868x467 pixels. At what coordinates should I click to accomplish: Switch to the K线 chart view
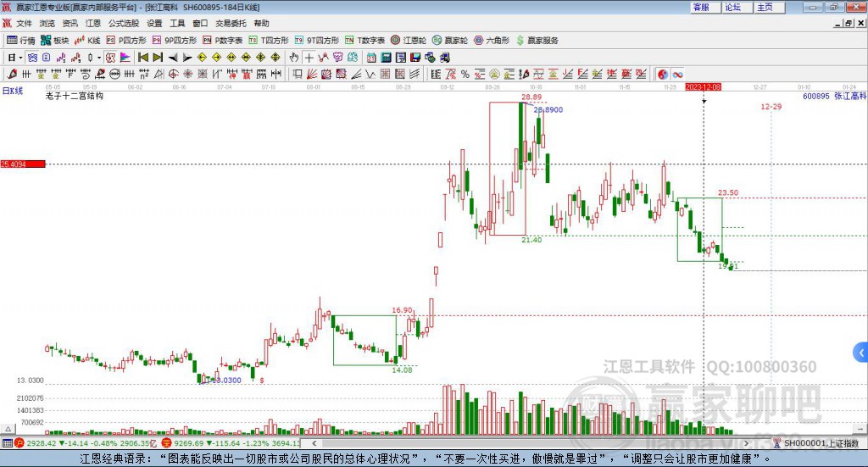[x=87, y=41]
